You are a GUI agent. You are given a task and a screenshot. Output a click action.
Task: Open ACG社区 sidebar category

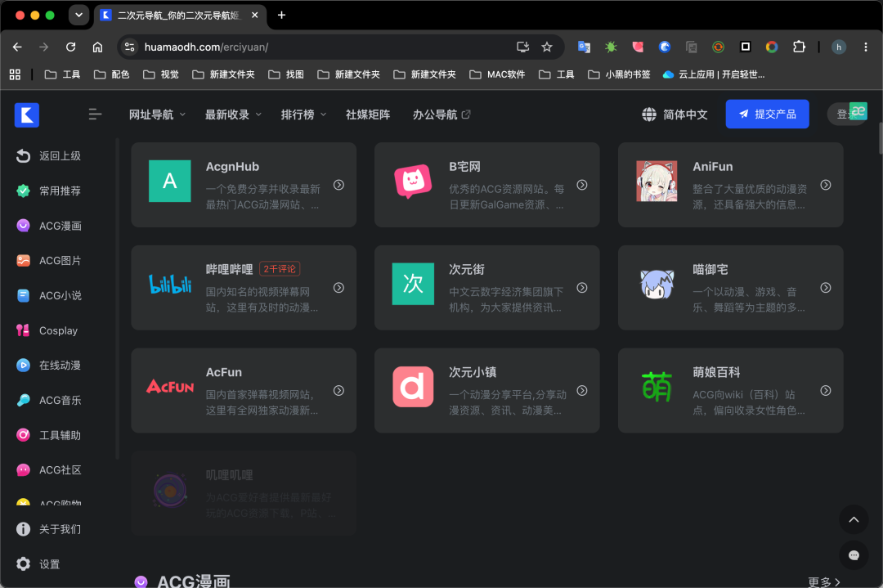(x=50, y=470)
